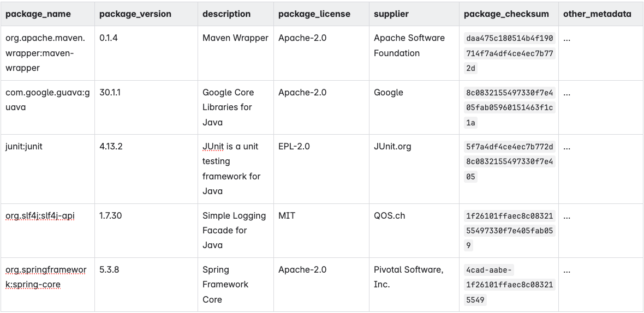Click the checksum starting with daa475c1
Screen dimensions: 644x313
(510, 53)
